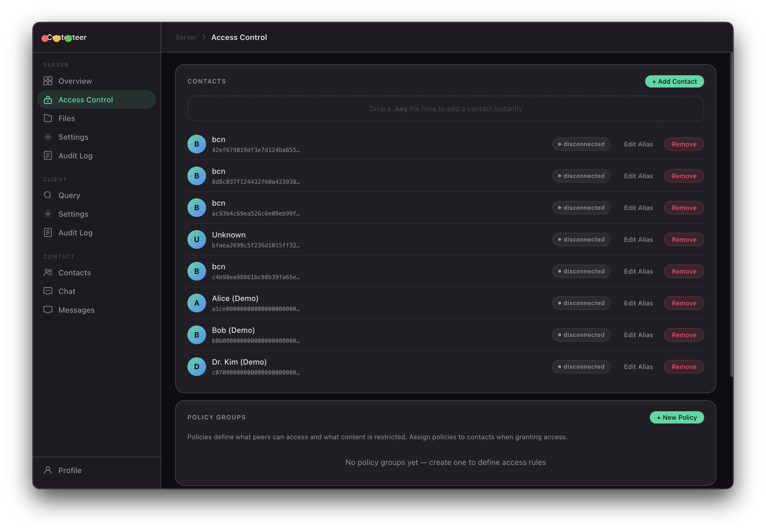This screenshot has width=766, height=532.
Task: Click the Profile person icon
Action: pos(48,470)
